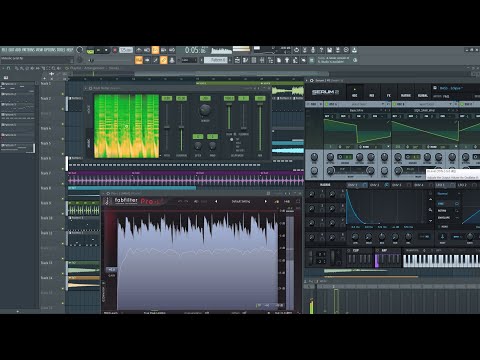Open FabFilter's Default Setting preset menu
Screen dimensions: 480x360
point(241,201)
